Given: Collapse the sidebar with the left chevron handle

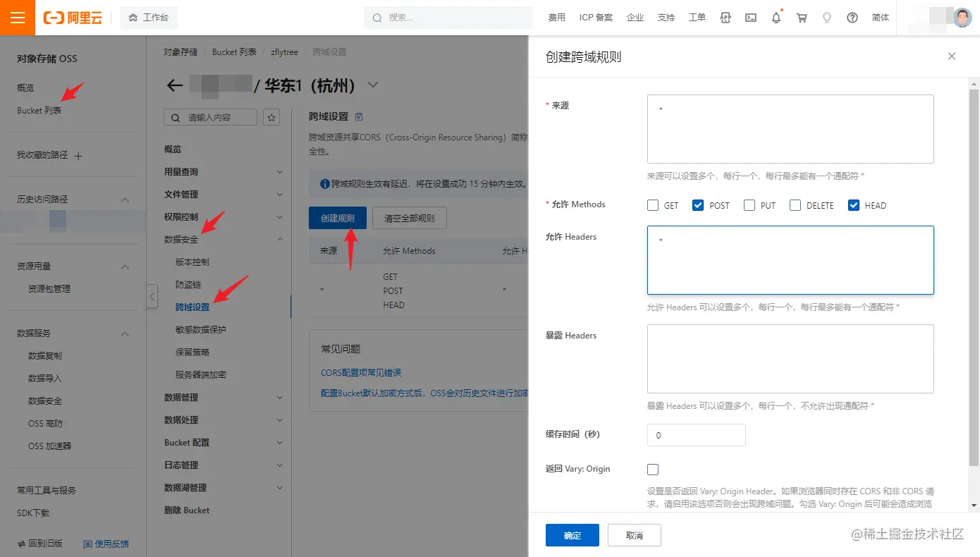Looking at the screenshot, I should tap(152, 296).
